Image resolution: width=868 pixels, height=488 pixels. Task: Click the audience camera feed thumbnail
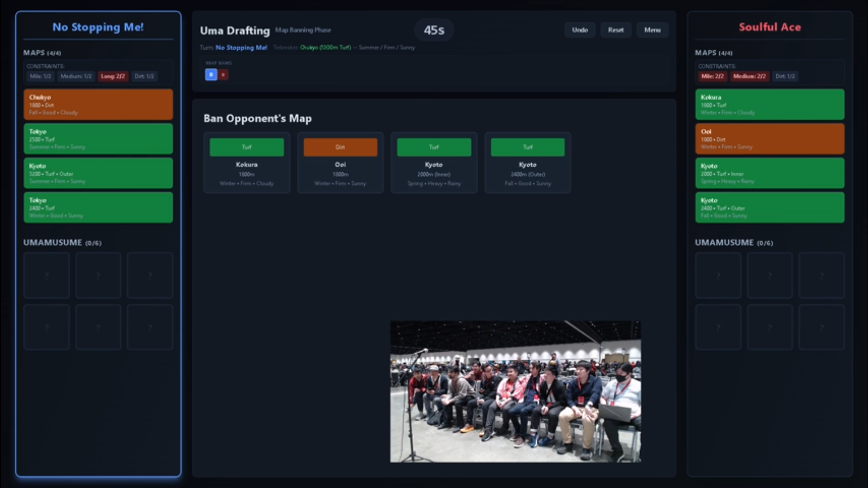point(515,391)
